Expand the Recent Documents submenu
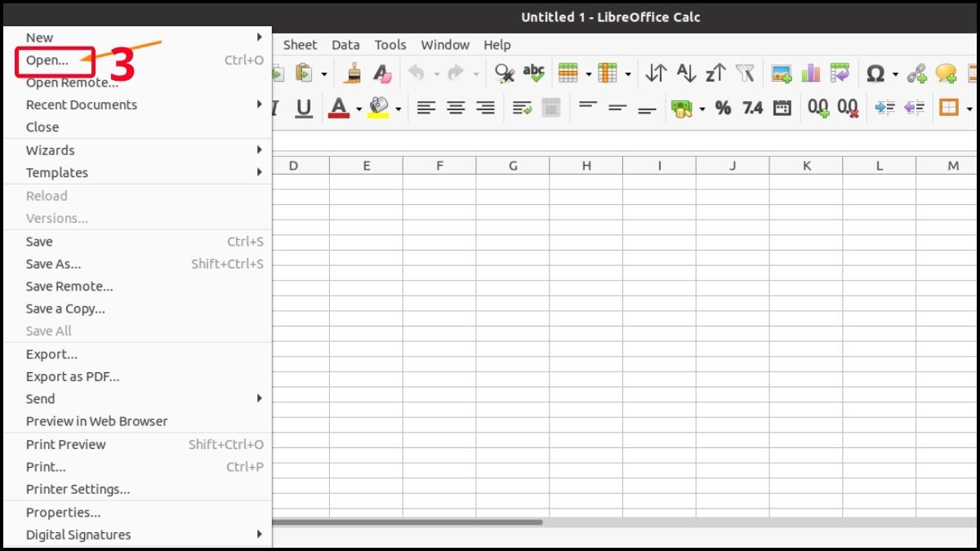 [x=137, y=104]
